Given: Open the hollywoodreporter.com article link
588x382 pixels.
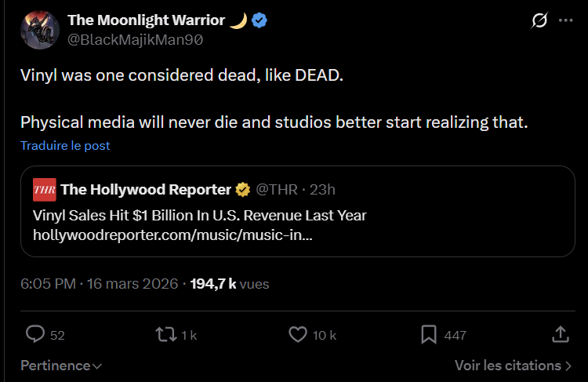Looking at the screenshot, I should click(x=172, y=235).
